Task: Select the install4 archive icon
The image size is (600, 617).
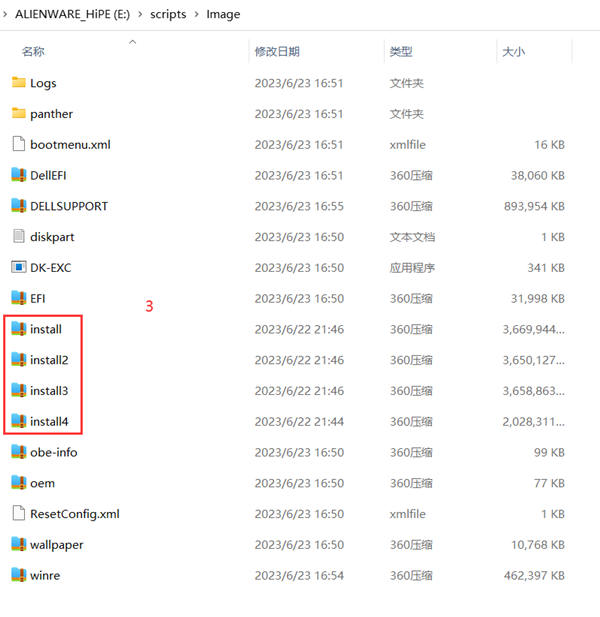Action: click(x=18, y=421)
